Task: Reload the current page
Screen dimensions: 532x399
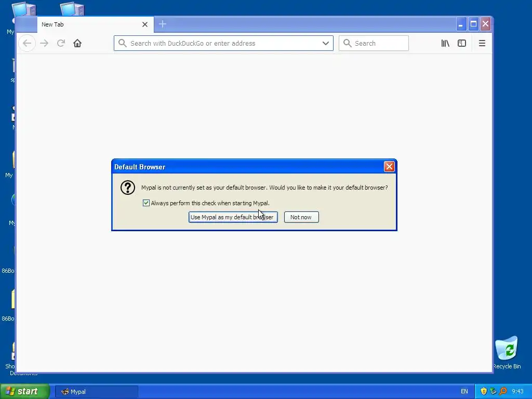Action: point(61,43)
